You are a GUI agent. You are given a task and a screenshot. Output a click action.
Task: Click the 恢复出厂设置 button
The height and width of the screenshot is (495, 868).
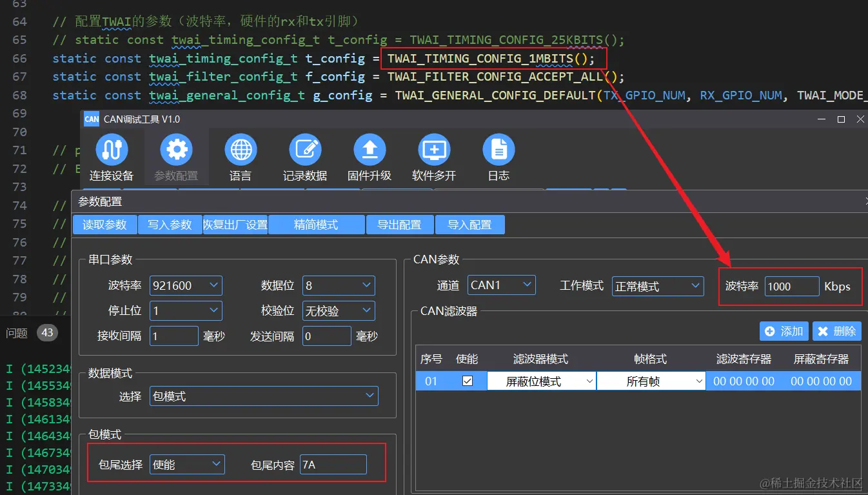235,225
